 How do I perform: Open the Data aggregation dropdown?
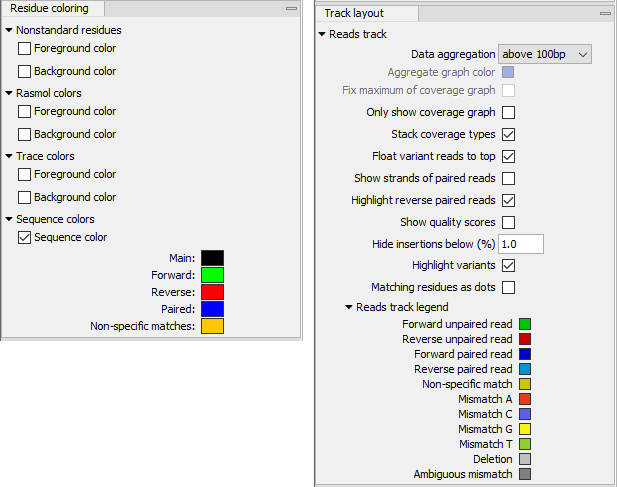point(545,54)
